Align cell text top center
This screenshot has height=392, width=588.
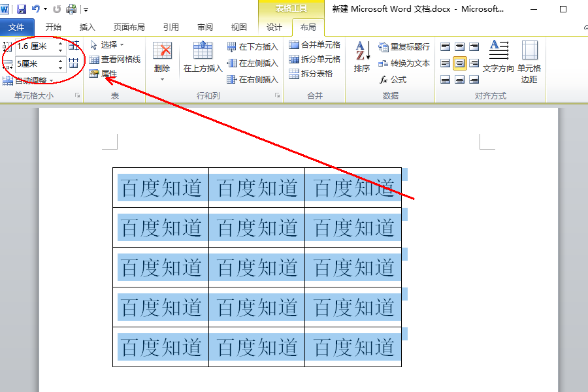(460, 46)
